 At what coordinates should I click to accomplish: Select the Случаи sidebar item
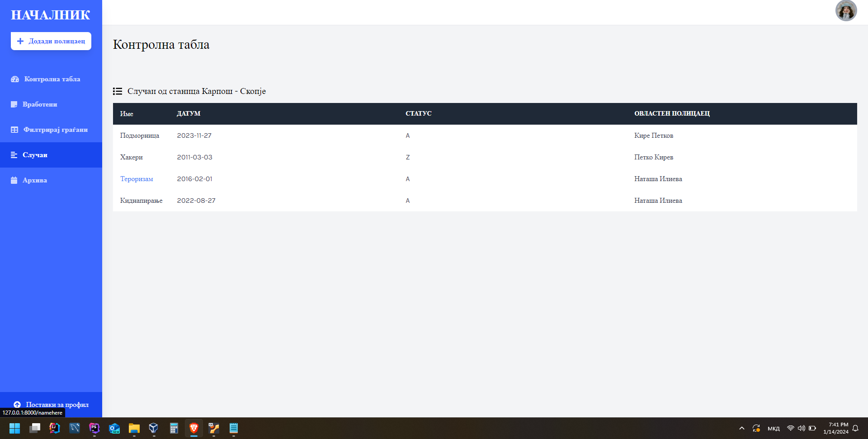click(35, 155)
